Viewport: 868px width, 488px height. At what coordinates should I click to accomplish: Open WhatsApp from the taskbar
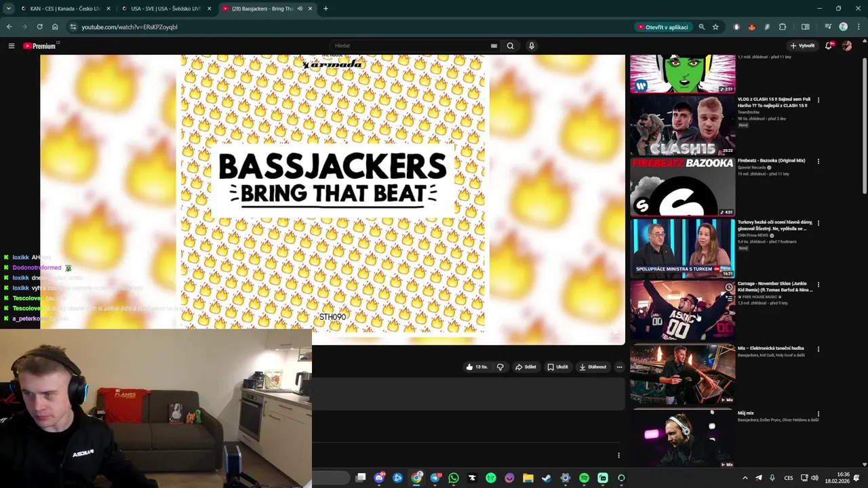[x=454, y=478]
